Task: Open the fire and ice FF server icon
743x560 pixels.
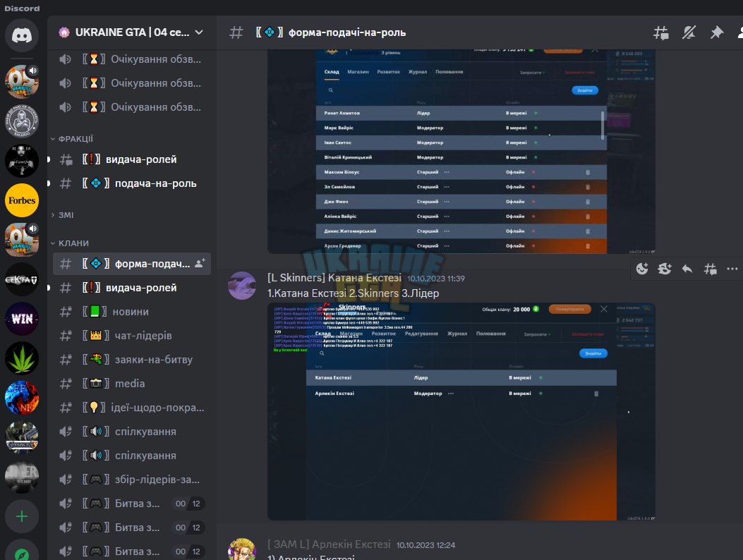Action: 22,398
